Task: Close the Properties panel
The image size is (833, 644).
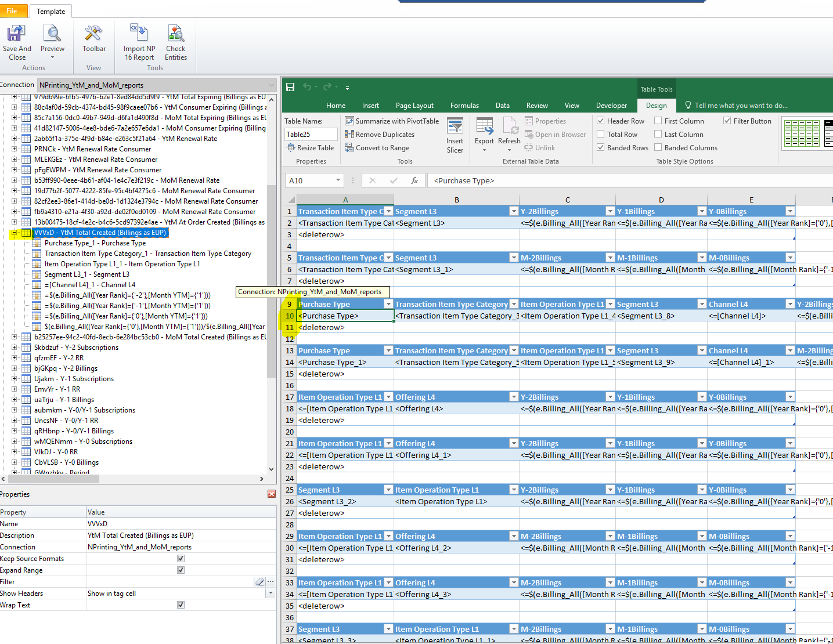Action: click(x=271, y=494)
